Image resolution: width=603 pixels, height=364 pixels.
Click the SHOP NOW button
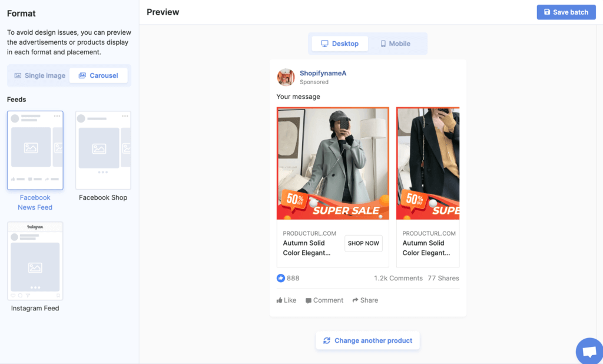[363, 243]
